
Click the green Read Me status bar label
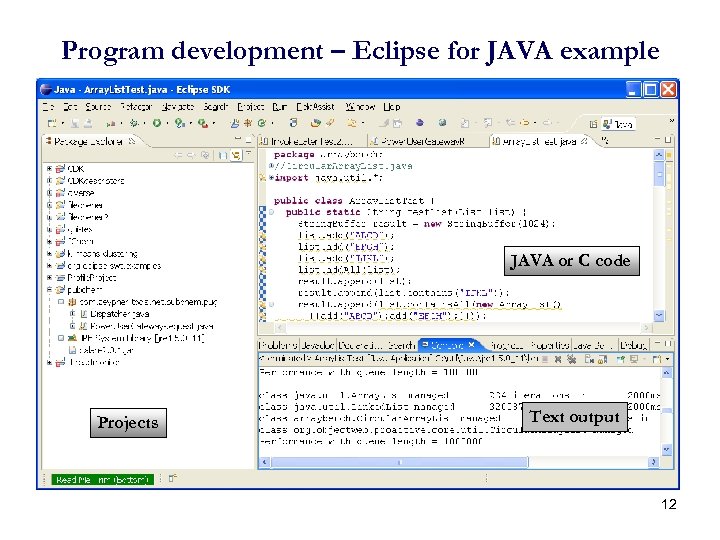click(x=102, y=479)
